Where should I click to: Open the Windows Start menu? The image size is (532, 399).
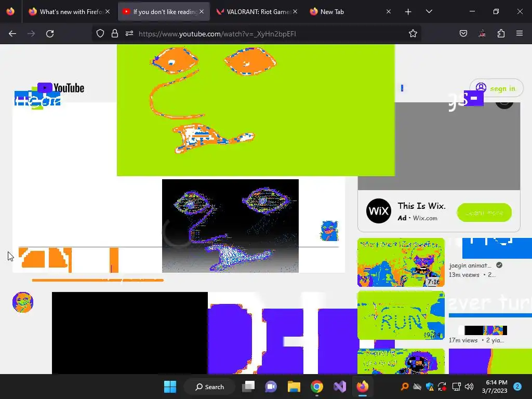click(170, 387)
